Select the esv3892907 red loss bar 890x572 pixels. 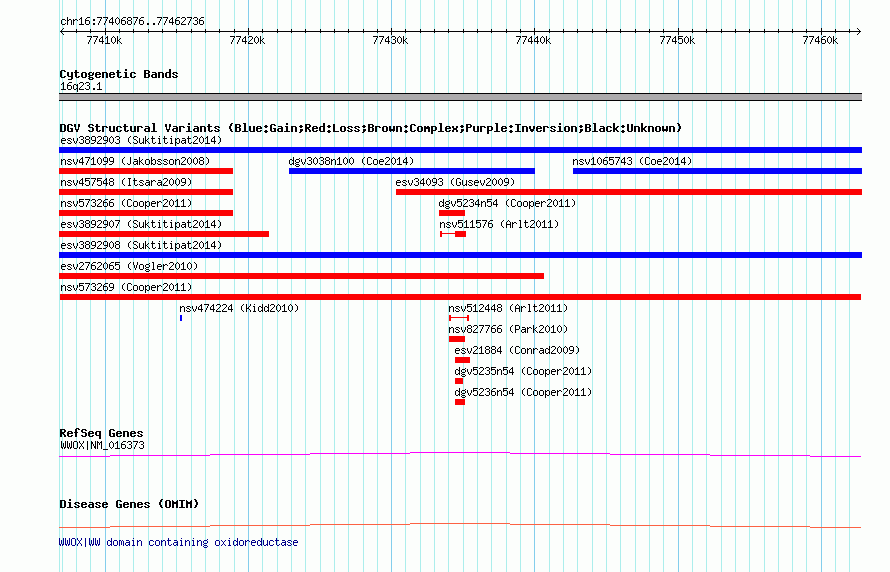[164, 234]
